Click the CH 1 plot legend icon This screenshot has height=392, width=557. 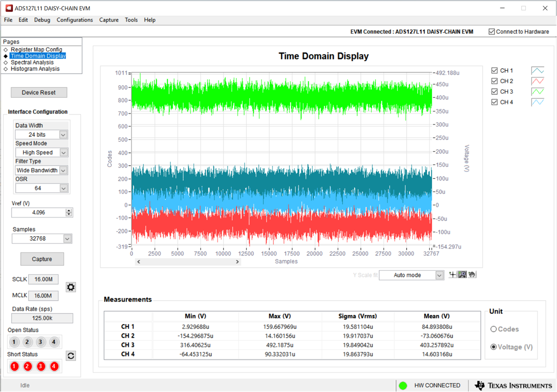(538, 71)
